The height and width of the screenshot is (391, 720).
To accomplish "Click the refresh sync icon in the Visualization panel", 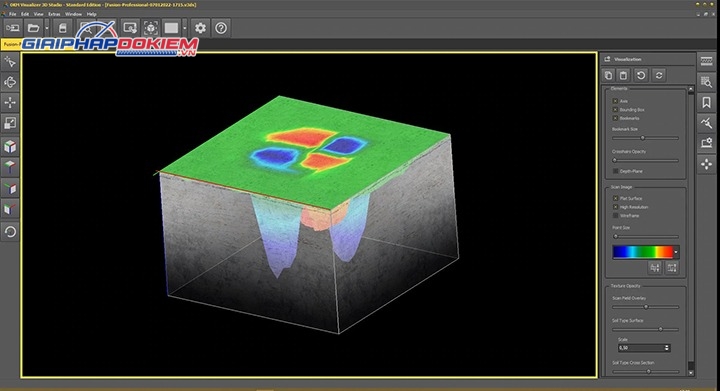I will tap(659, 75).
